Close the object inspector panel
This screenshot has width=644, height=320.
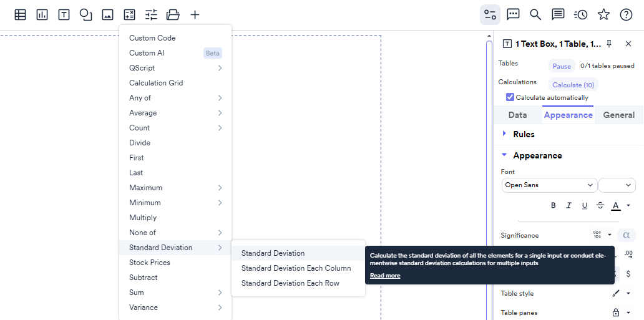628,44
